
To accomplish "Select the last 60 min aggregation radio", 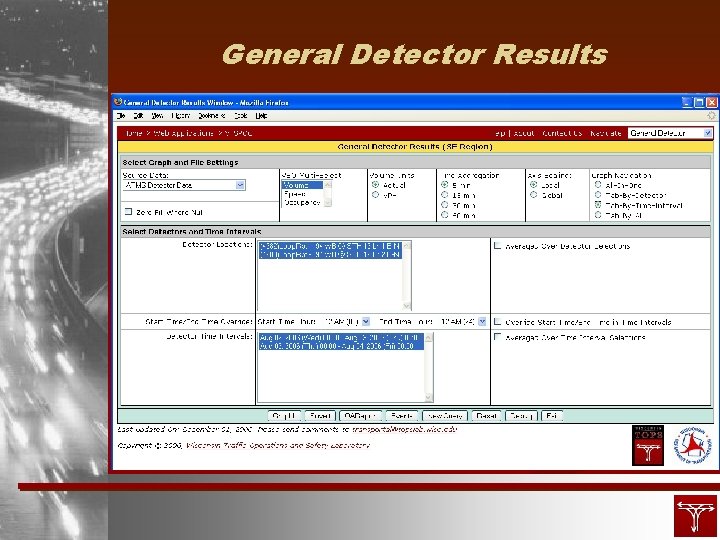I will (x=444, y=215).
